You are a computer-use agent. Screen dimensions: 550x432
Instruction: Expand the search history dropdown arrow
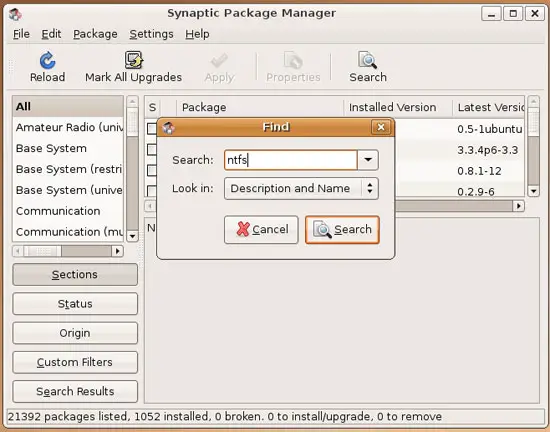click(368, 160)
